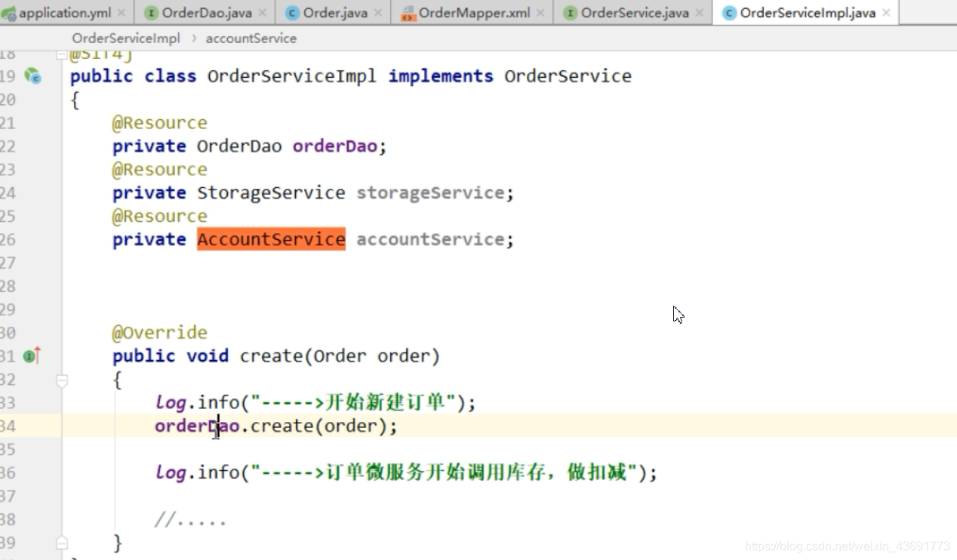The width and height of the screenshot is (957, 560).
Task: Close the OrderDao.java tab
Action: tap(263, 13)
